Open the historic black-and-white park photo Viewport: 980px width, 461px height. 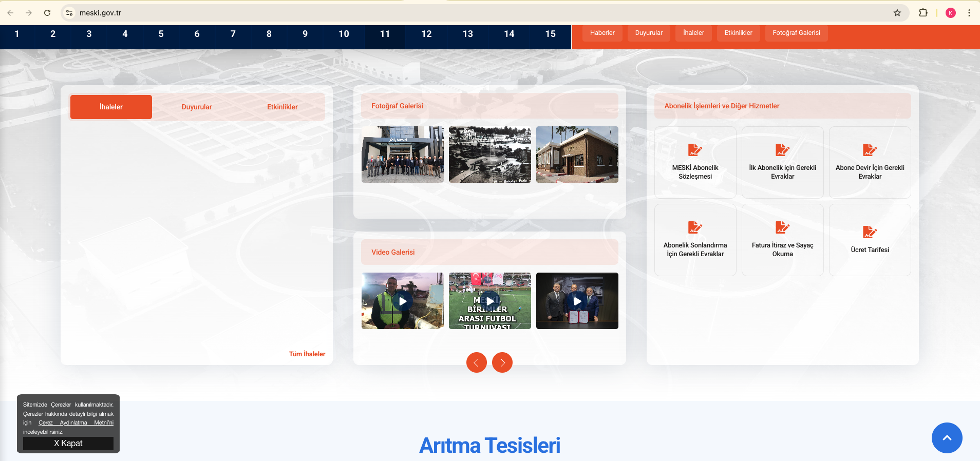pos(489,155)
